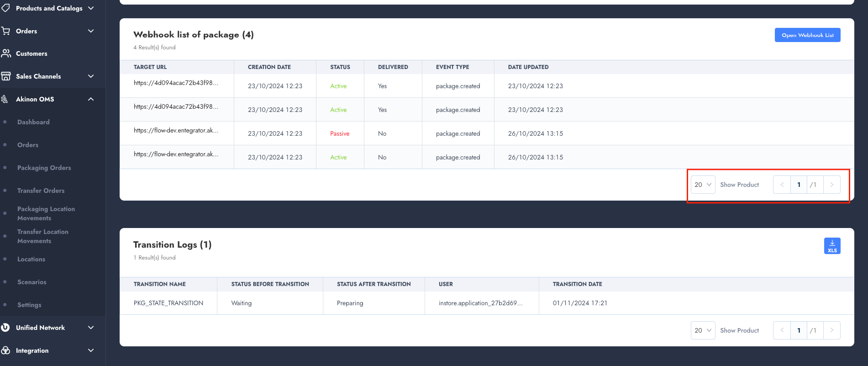Click the Orders shopping cart icon
Image resolution: width=868 pixels, height=366 pixels.
[6, 31]
